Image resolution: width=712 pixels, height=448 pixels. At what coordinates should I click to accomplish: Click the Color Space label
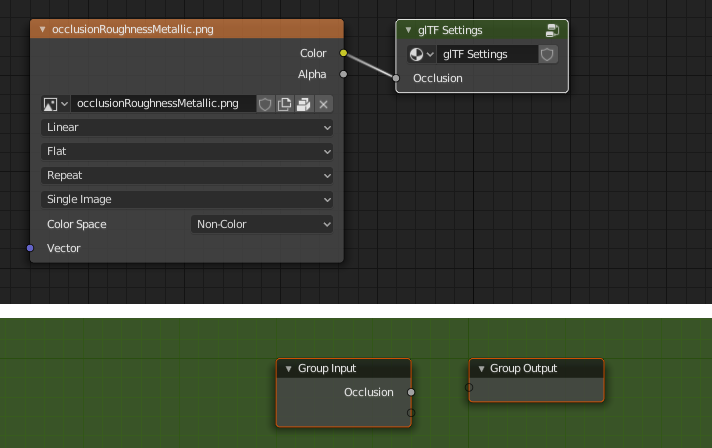[x=77, y=224]
